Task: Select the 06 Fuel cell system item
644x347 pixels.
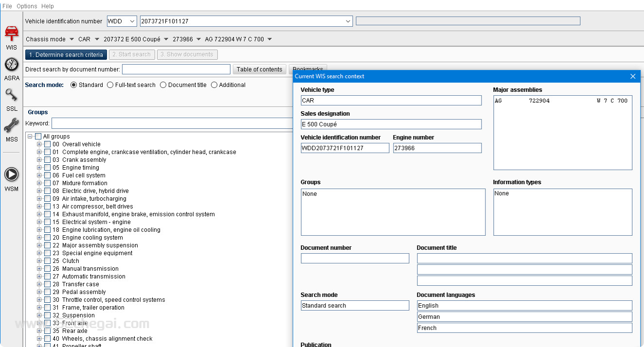Action: coord(79,175)
